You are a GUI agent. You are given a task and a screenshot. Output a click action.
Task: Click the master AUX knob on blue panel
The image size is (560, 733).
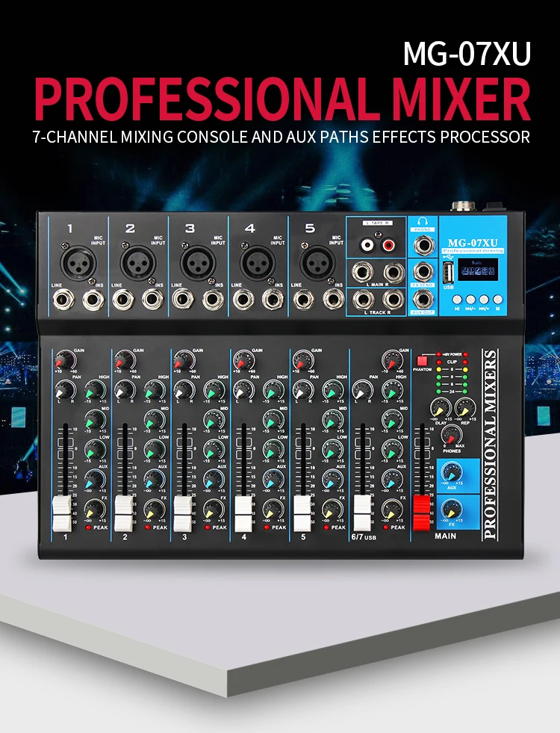point(452,471)
